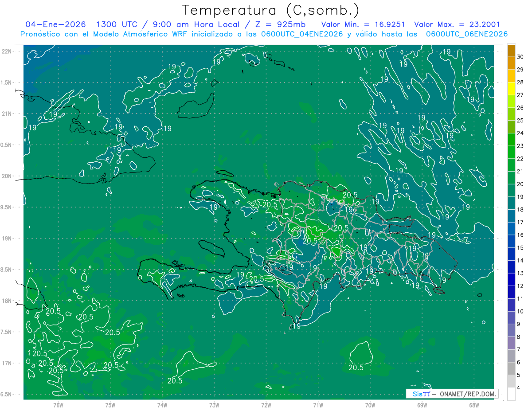The image size is (532, 411).
Task: Click the color legend value '9'
Action: point(519,324)
